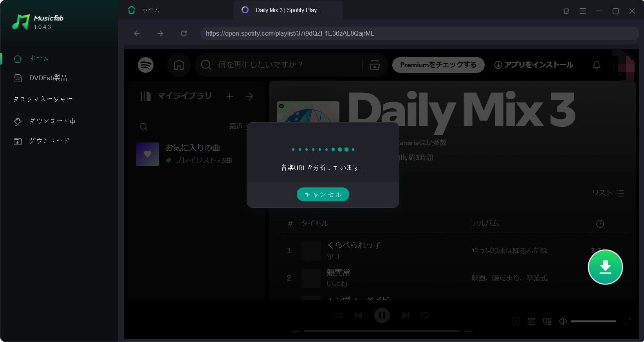This screenshot has width=644, height=342.
Task: Mute using the volume speaker icon
Action: pyautogui.click(x=563, y=321)
